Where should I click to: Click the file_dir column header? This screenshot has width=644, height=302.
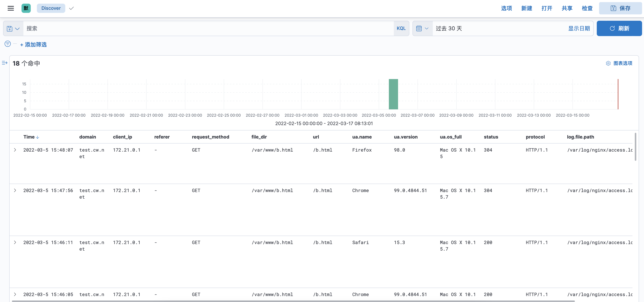click(x=259, y=137)
